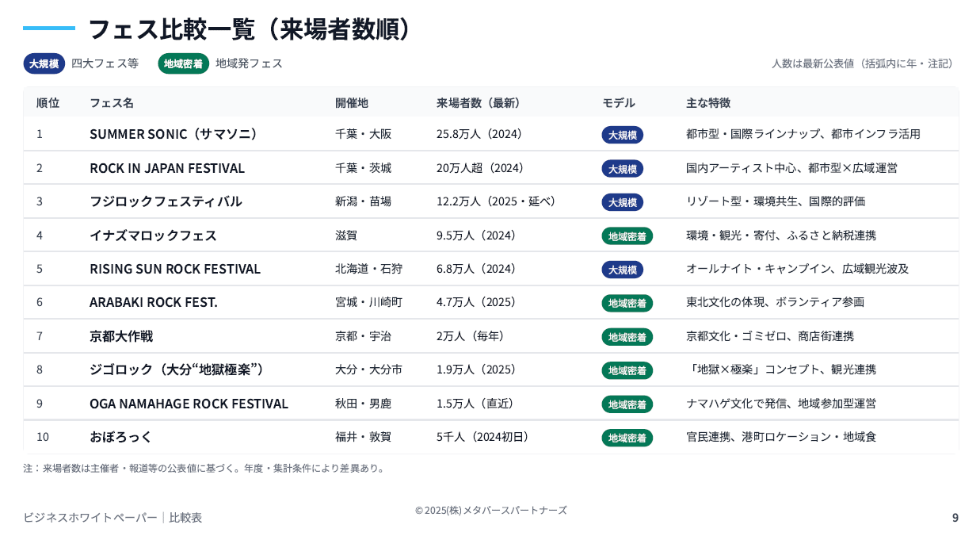Click the 大規模 badge in the フジロックフェスティバル row

click(622, 202)
